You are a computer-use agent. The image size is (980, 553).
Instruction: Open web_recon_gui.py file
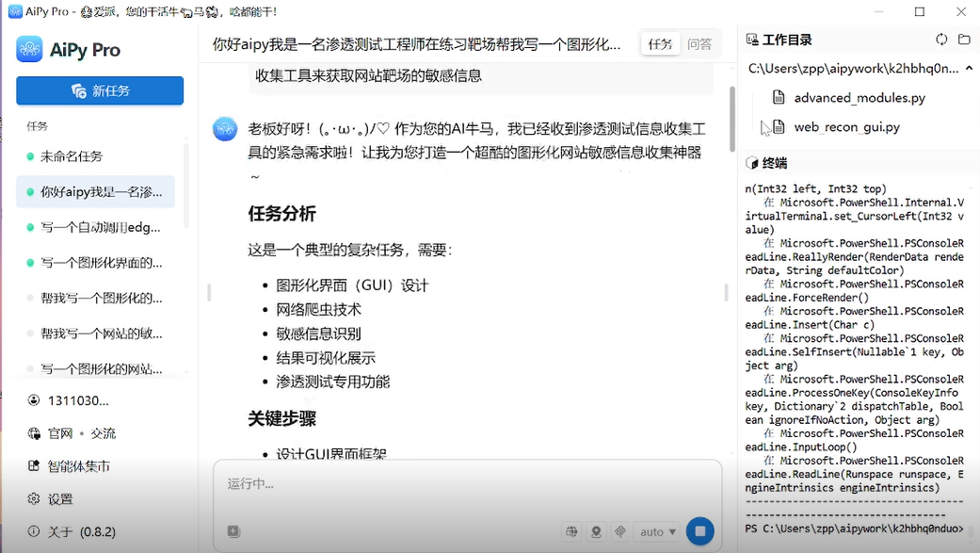847,127
